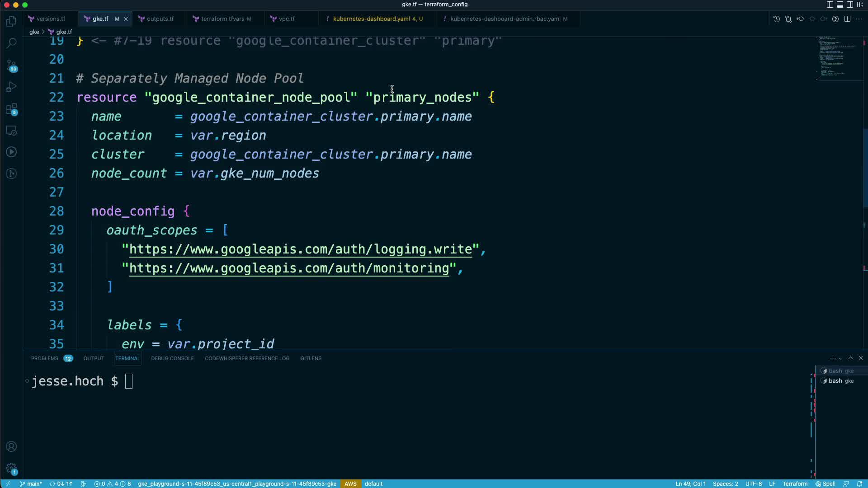Open file history clock icon in editor toolbar
Screen dimensions: 868x488
pyautogui.click(x=776, y=19)
